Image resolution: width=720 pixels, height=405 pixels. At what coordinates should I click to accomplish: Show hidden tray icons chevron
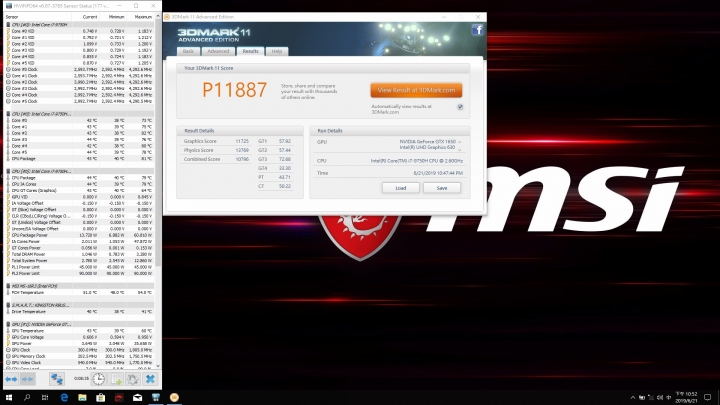click(x=633, y=398)
